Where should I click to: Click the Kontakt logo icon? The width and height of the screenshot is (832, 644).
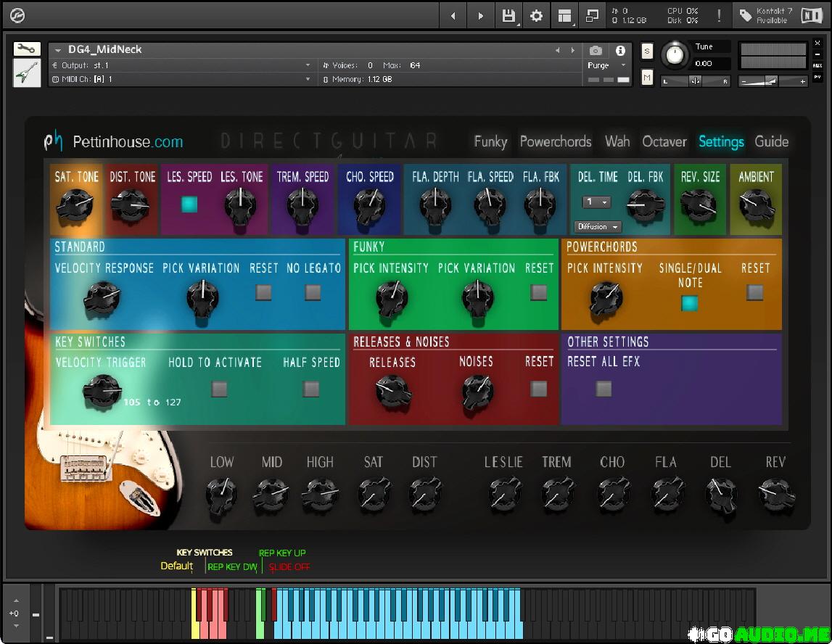point(17,16)
